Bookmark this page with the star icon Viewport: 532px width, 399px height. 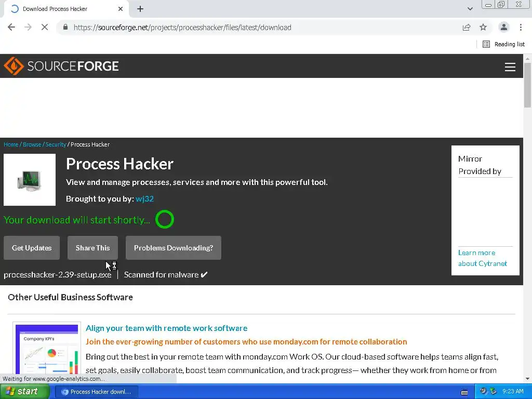(483, 27)
